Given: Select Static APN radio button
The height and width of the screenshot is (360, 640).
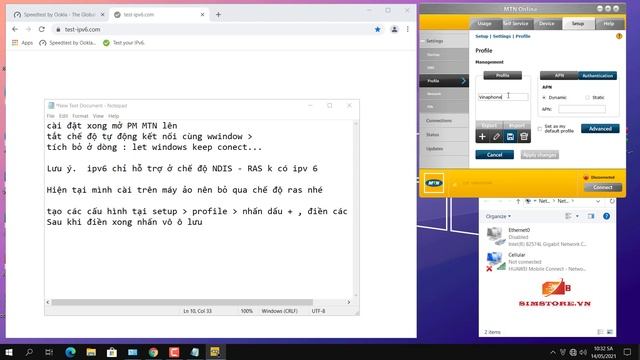Looking at the screenshot, I should 587,98.
